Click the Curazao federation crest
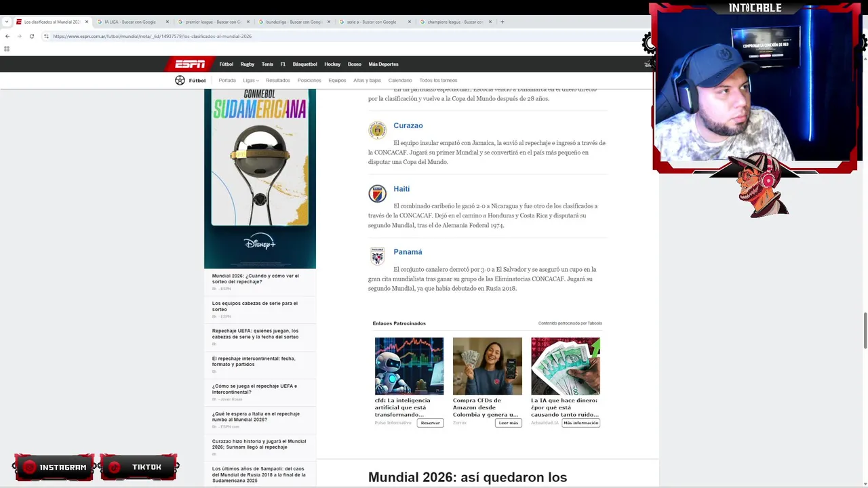Image resolution: width=868 pixels, height=488 pixels. tap(377, 130)
